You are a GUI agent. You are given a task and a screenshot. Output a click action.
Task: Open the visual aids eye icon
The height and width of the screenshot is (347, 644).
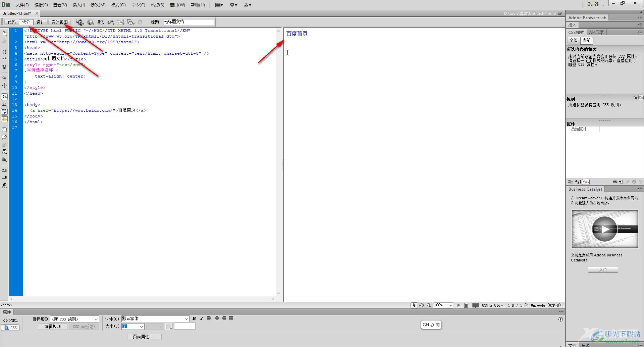point(130,22)
